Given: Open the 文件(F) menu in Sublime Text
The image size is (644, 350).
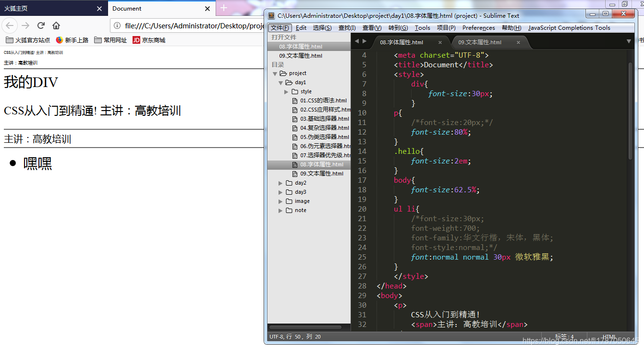Looking at the screenshot, I should coord(280,28).
